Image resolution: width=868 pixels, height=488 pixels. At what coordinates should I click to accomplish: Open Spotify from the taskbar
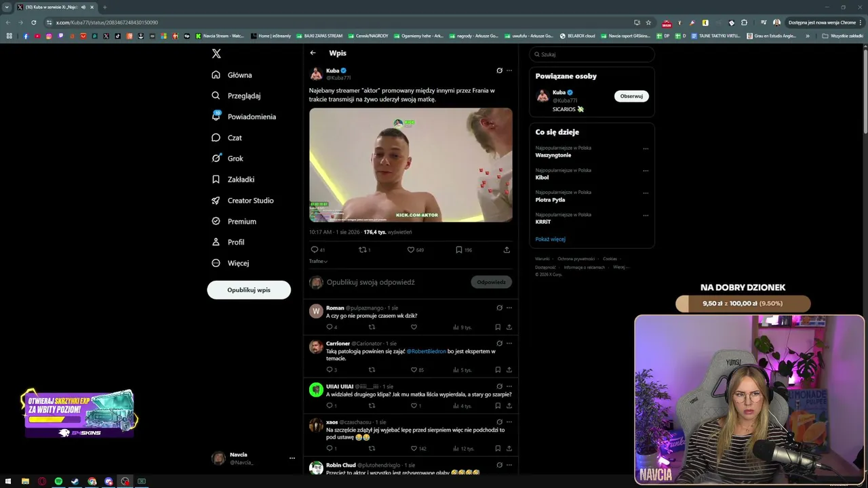tap(58, 481)
